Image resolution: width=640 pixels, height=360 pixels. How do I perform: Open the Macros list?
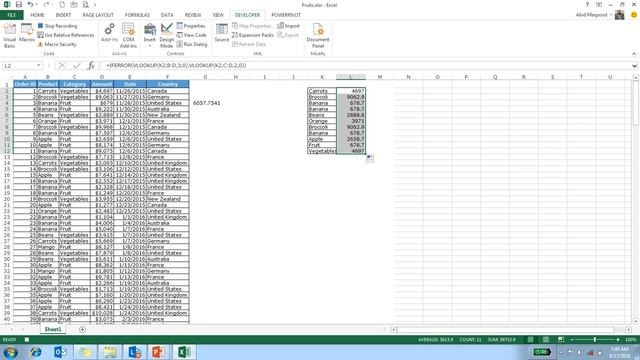pos(27,33)
